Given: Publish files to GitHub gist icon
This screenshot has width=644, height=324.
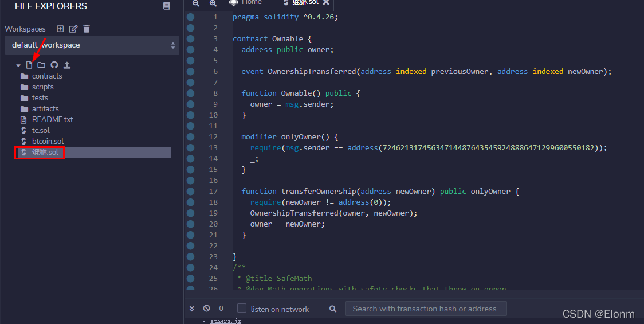Looking at the screenshot, I should [54, 65].
